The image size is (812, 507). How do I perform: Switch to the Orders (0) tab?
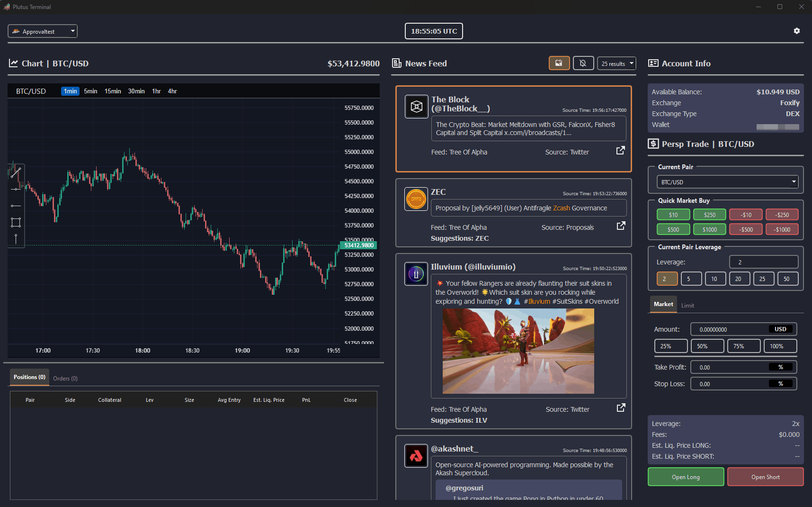(x=65, y=379)
